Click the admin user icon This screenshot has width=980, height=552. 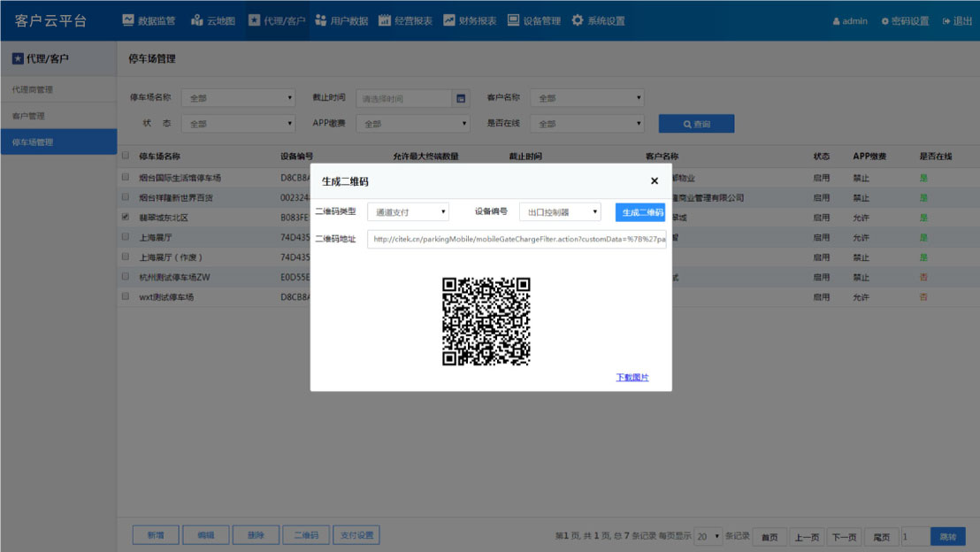(x=836, y=21)
